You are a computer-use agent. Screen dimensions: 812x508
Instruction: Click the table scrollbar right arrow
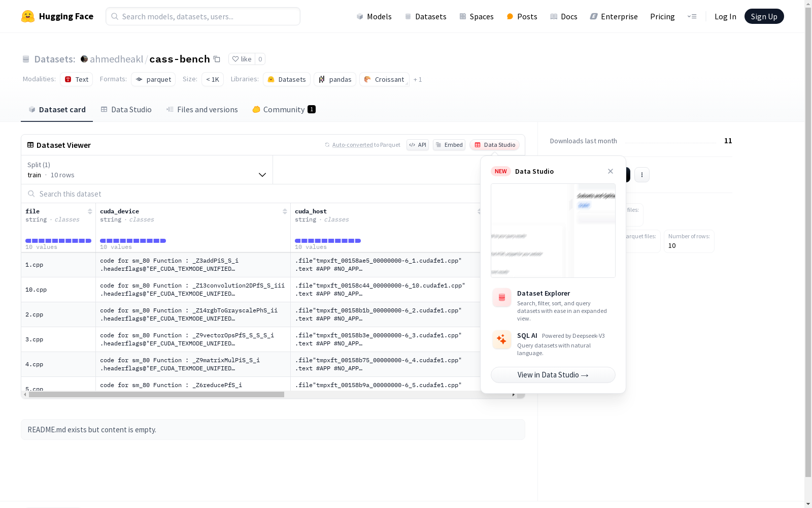tap(514, 394)
